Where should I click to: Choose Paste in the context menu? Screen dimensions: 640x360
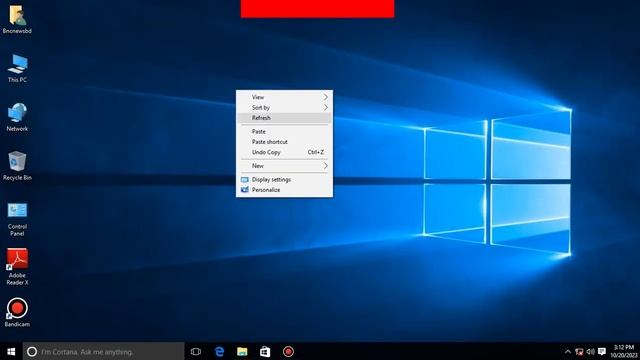point(284,131)
